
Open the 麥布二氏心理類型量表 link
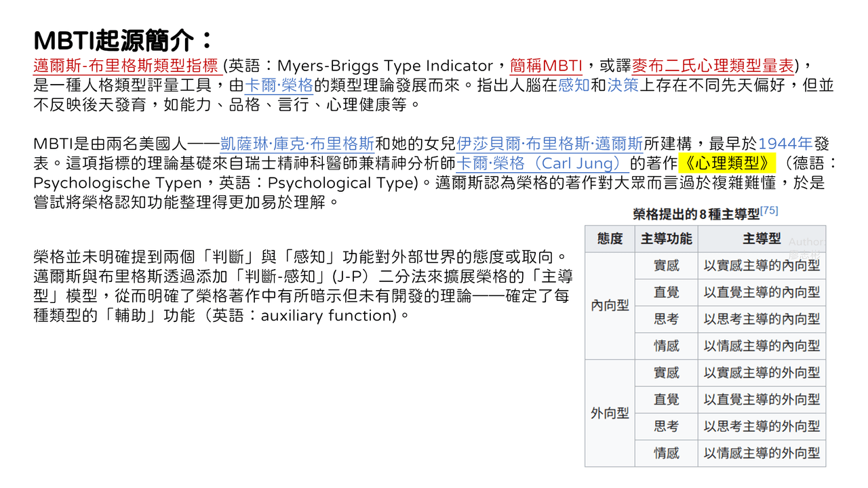[x=713, y=66]
